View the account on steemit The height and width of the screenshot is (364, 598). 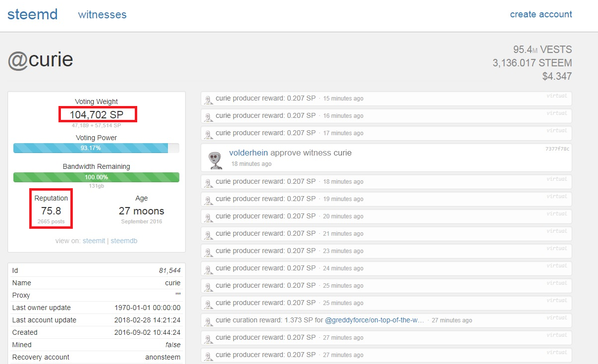tap(94, 241)
